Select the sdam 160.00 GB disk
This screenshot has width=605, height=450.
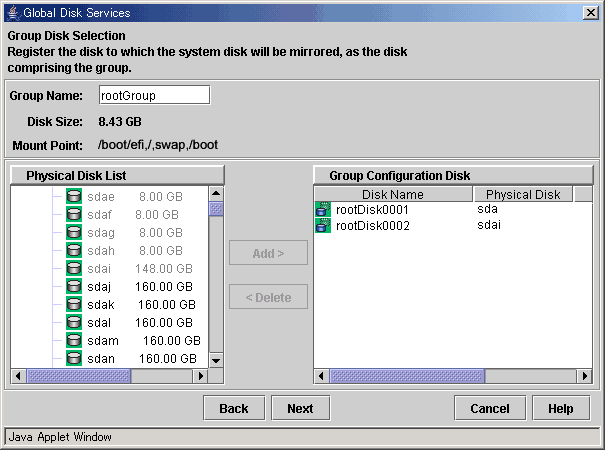point(134,341)
